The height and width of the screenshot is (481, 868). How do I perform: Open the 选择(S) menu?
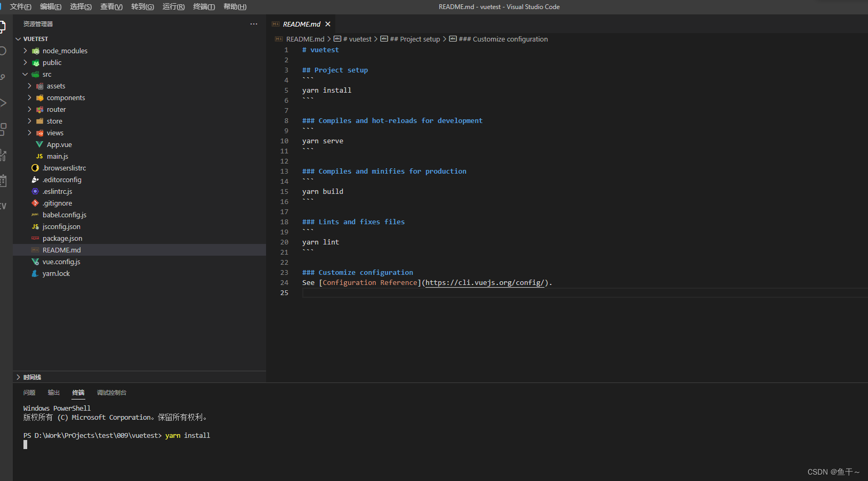[x=81, y=6]
